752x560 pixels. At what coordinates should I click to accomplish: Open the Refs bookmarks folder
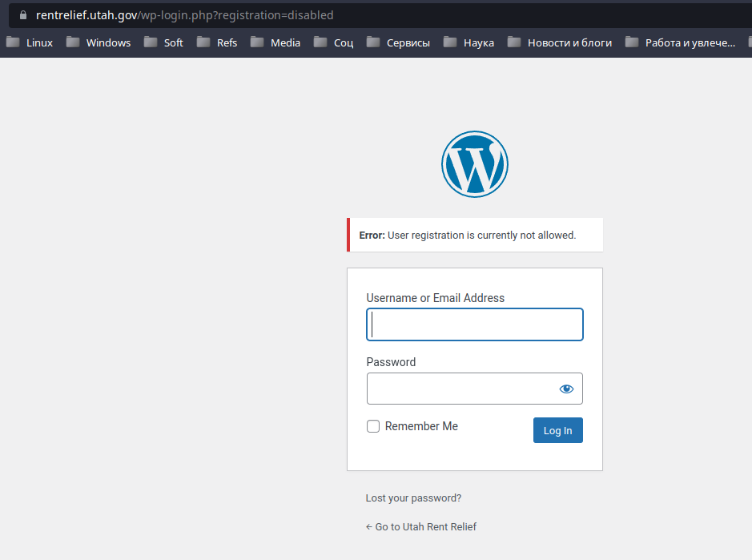click(217, 42)
